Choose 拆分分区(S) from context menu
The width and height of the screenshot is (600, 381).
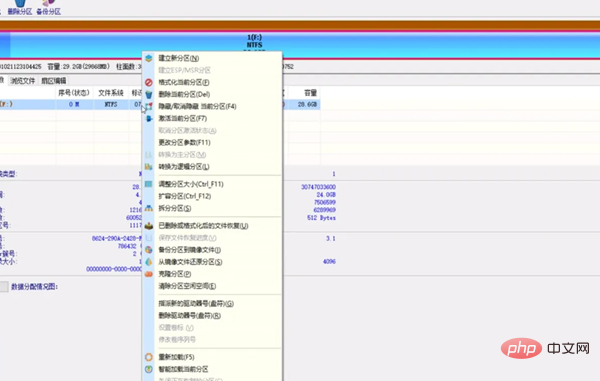[175, 208]
